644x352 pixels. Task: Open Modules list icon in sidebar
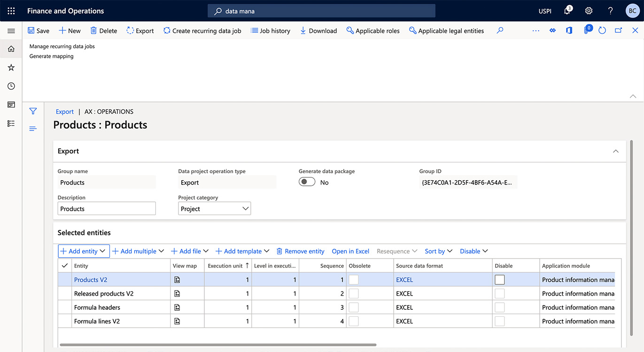pos(11,123)
